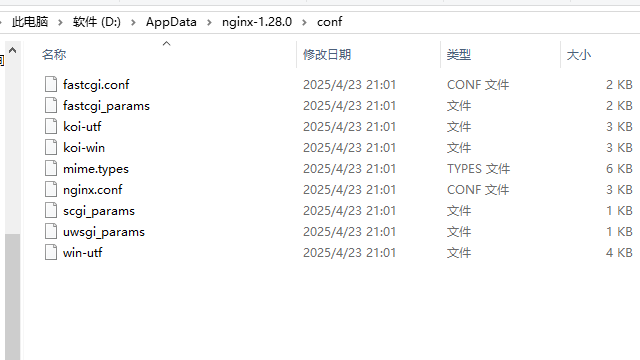Image resolution: width=640 pixels, height=360 pixels.
Task: Sort files by 名称 column
Action: click(x=54, y=54)
